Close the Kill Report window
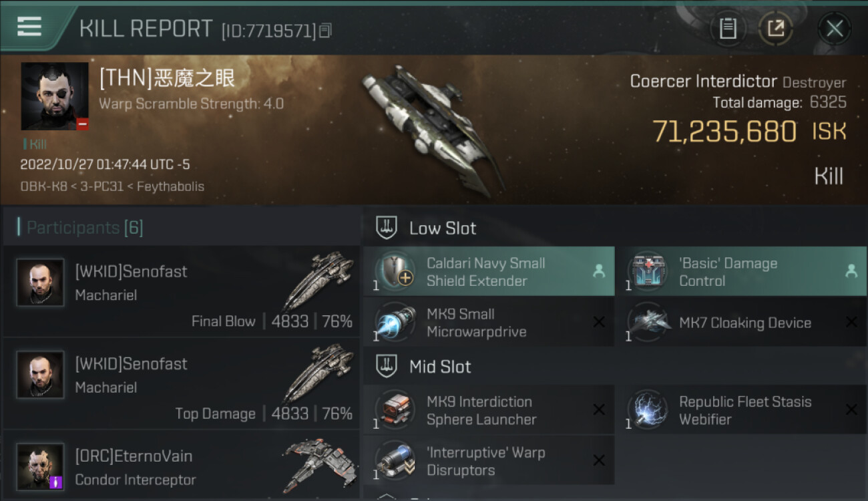The height and width of the screenshot is (501, 868). click(834, 28)
